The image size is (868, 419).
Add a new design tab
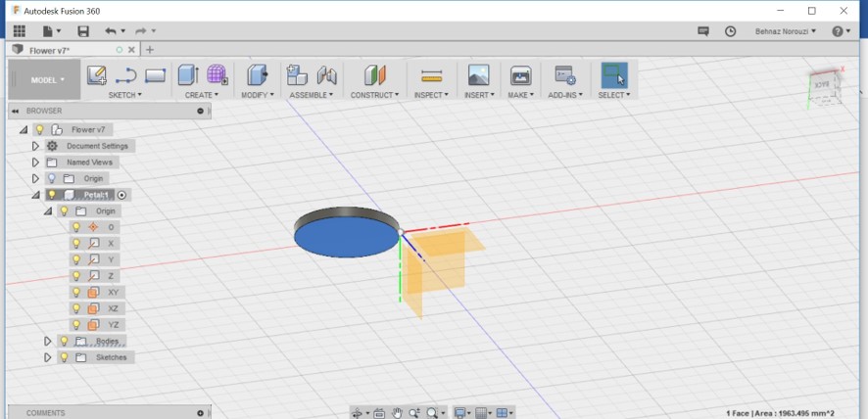(150, 50)
